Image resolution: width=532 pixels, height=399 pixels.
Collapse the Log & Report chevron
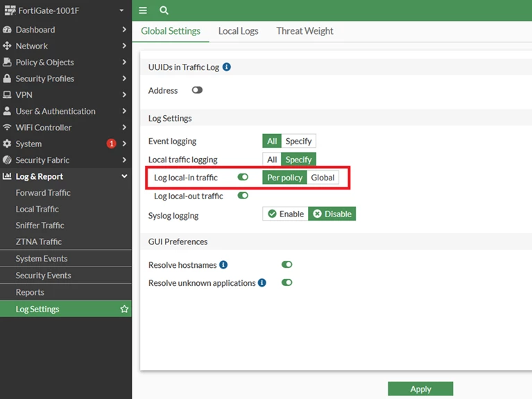pyautogui.click(x=124, y=176)
